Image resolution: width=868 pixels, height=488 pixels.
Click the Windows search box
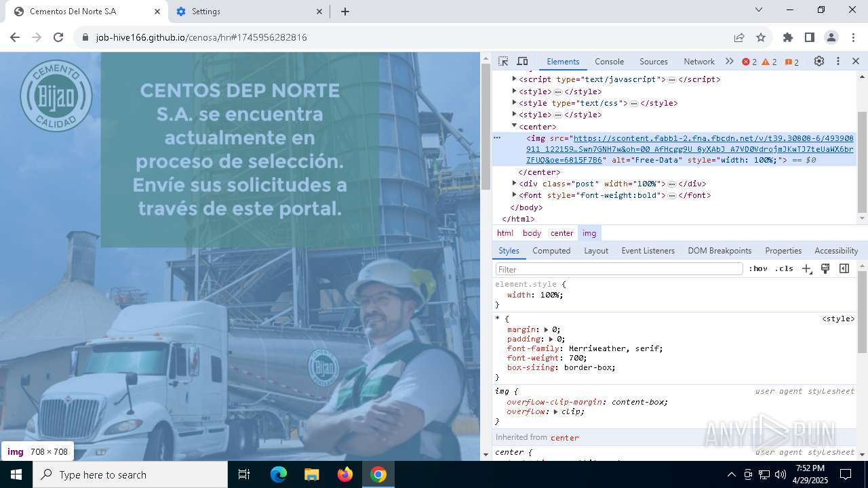130,474
